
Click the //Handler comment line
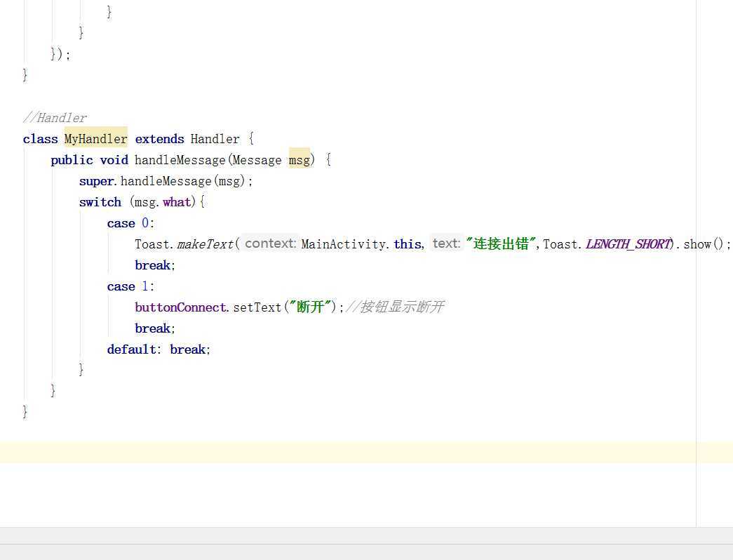[55, 118]
